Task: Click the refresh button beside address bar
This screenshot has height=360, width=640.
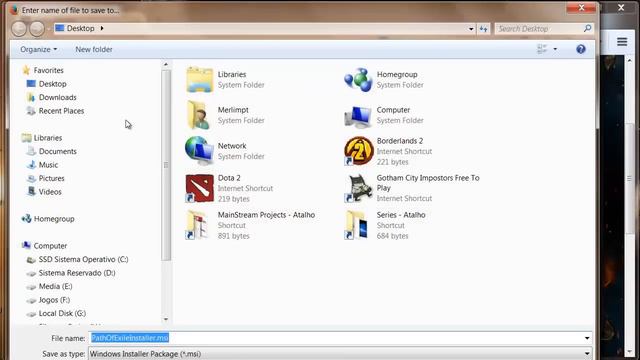Action: 484,29
